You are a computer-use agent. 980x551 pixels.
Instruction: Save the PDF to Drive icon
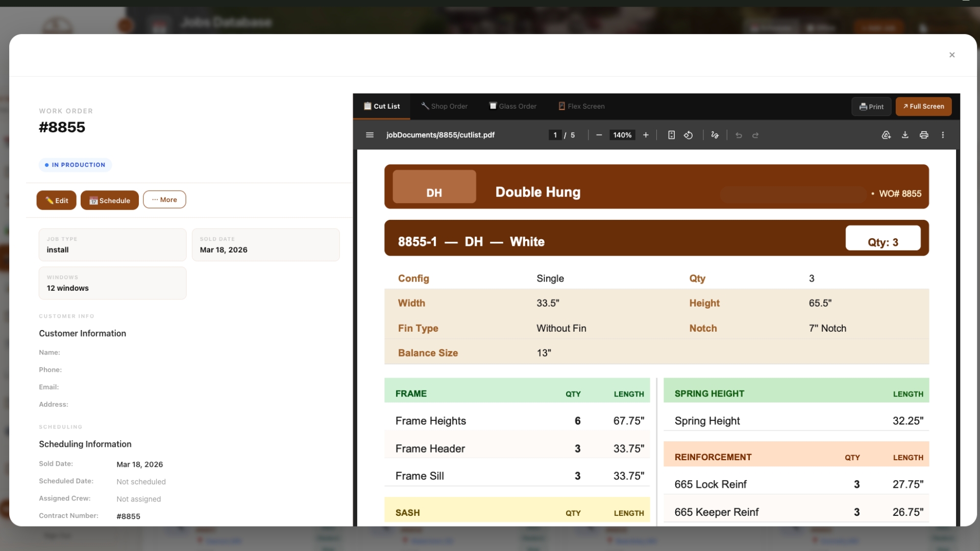886,135
